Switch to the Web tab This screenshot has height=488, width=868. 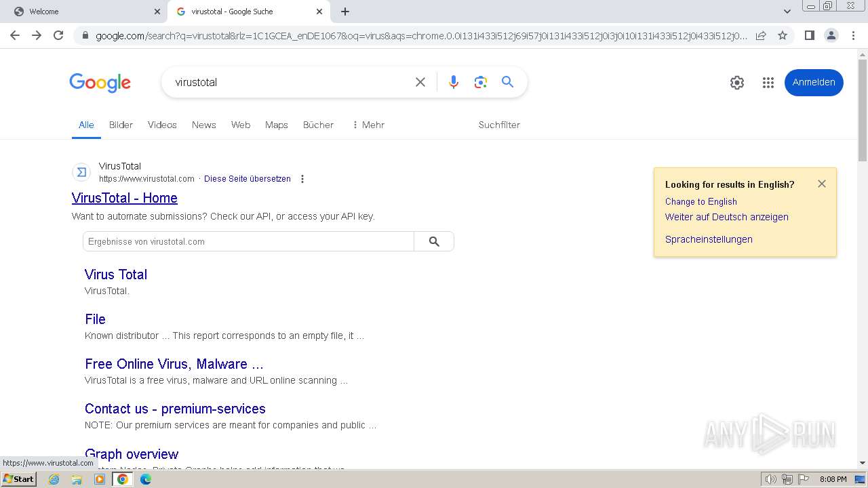tap(241, 125)
